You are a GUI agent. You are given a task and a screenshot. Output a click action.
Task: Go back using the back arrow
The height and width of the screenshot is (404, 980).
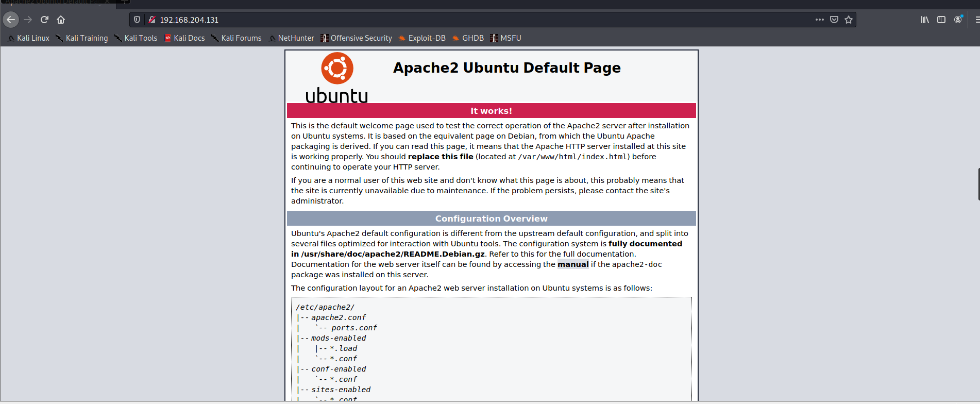coord(11,20)
